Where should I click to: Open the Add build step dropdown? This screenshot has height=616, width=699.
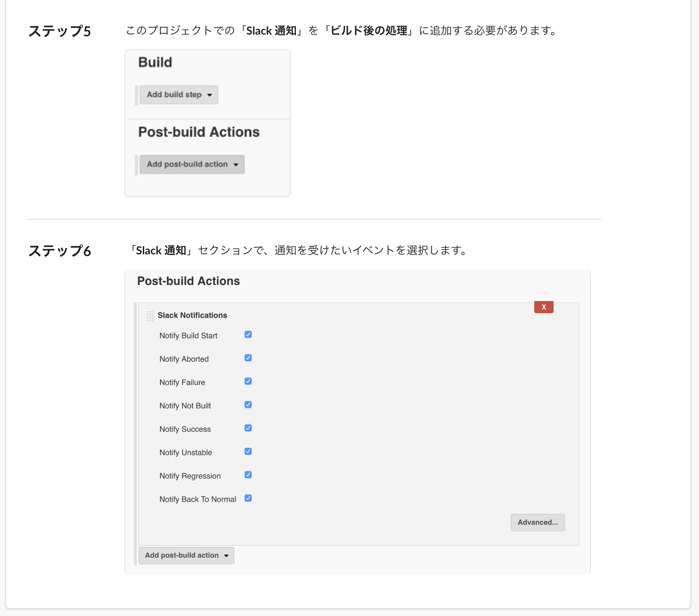[x=179, y=95]
